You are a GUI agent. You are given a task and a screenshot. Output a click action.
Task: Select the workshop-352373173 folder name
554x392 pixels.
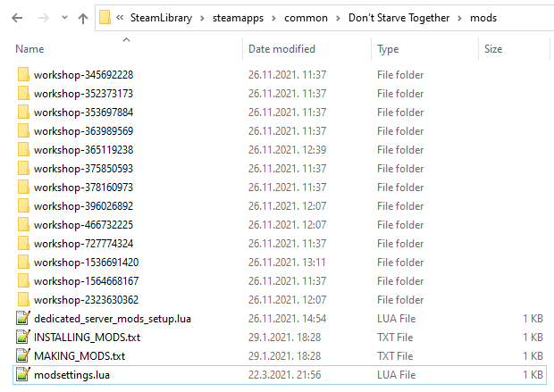click(x=83, y=94)
